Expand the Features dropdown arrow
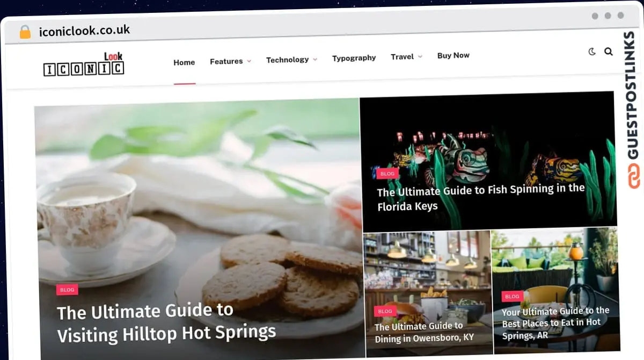The image size is (644, 360). tap(249, 61)
